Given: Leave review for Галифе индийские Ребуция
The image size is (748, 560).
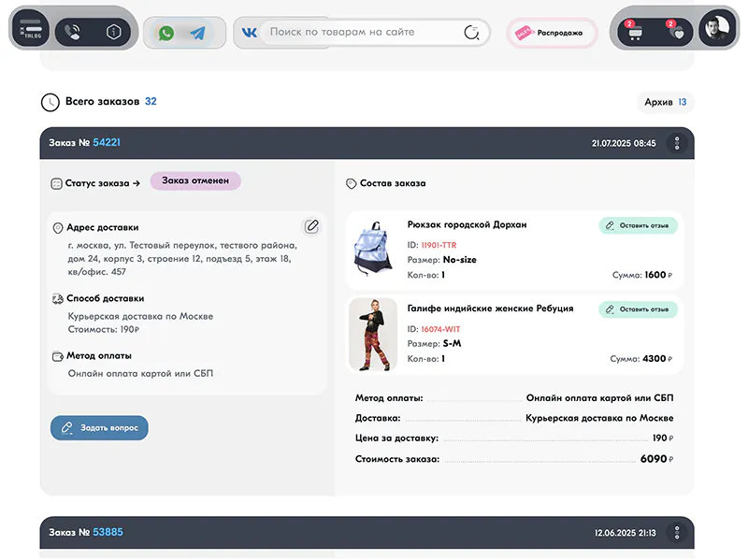Looking at the screenshot, I should point(638,309).
